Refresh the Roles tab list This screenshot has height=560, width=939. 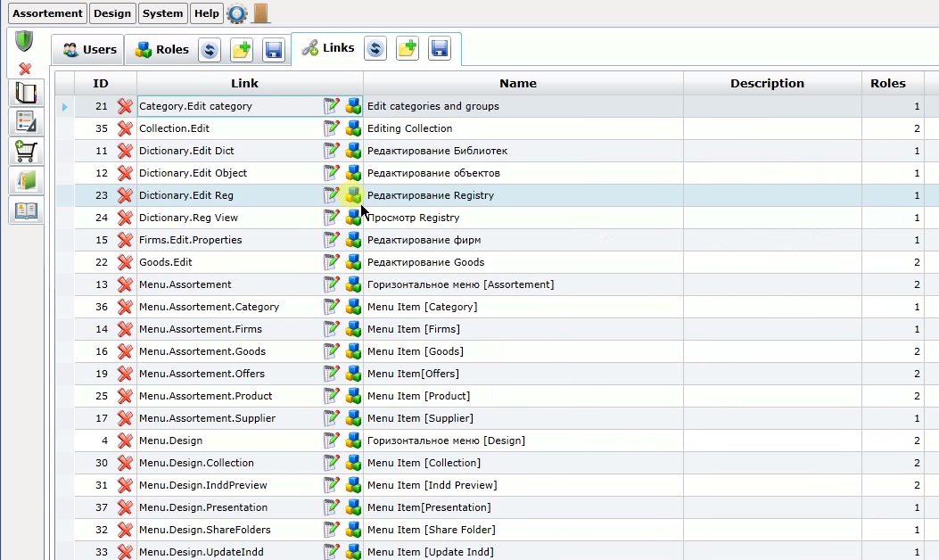tap(210, 50)
